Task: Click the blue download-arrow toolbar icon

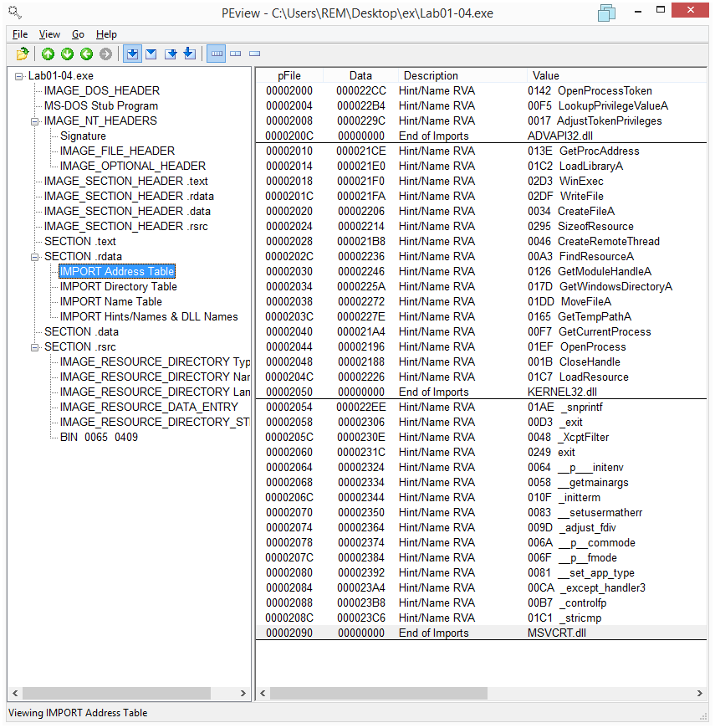Action: coord(189,54)
